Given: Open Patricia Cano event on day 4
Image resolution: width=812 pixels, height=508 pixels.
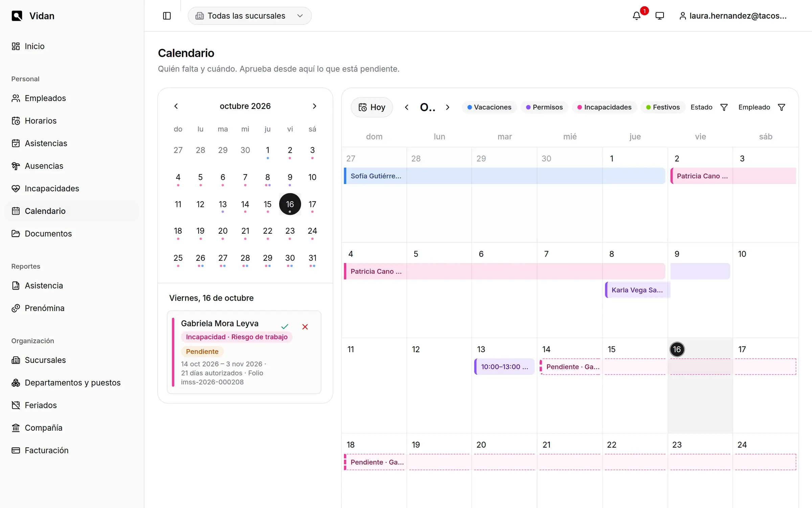Looking at the screenshot, I should 504,271.
